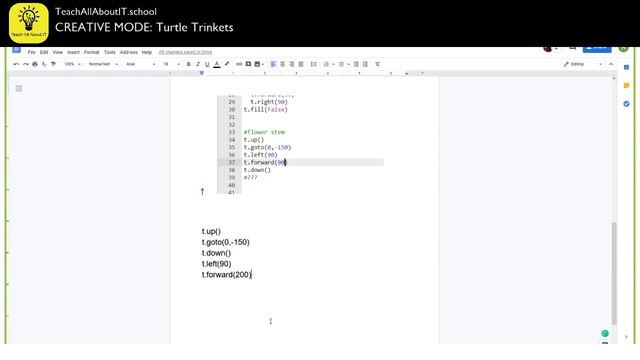Insert a link from toolbar
This screenshot has height=360, width=640.
click(239, 64)
